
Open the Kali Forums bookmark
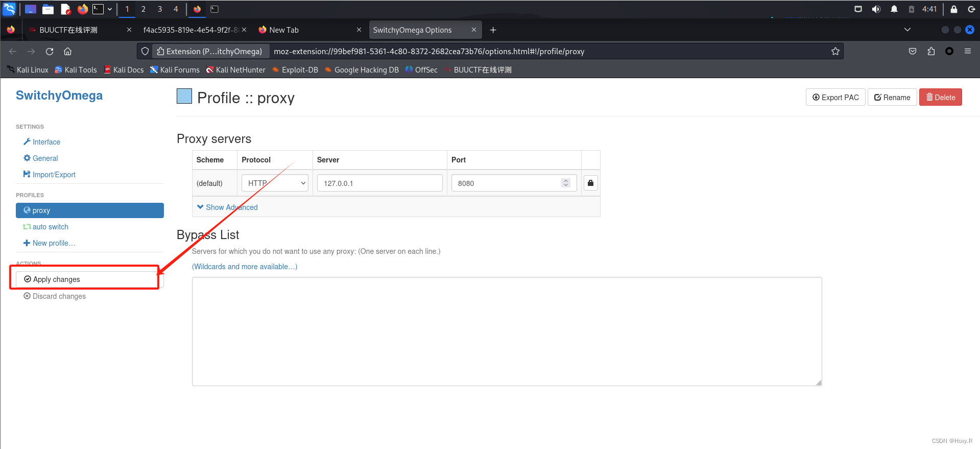175,70
